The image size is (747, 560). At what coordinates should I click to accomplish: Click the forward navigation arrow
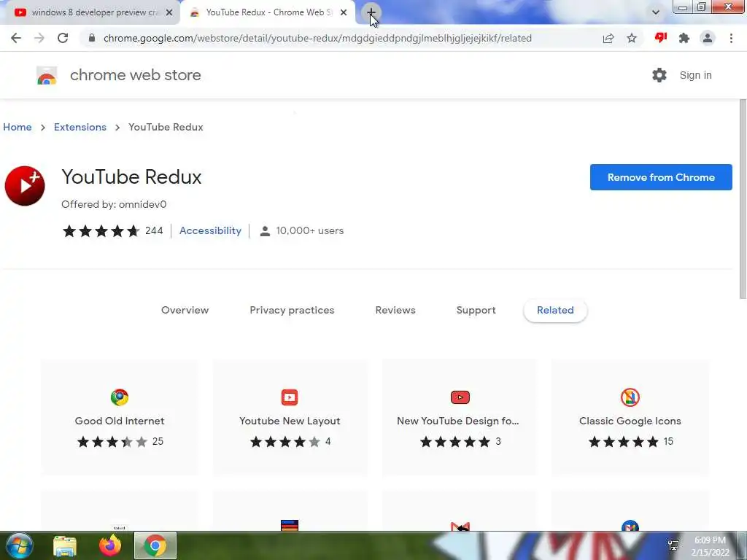click(x=39, y=38)
